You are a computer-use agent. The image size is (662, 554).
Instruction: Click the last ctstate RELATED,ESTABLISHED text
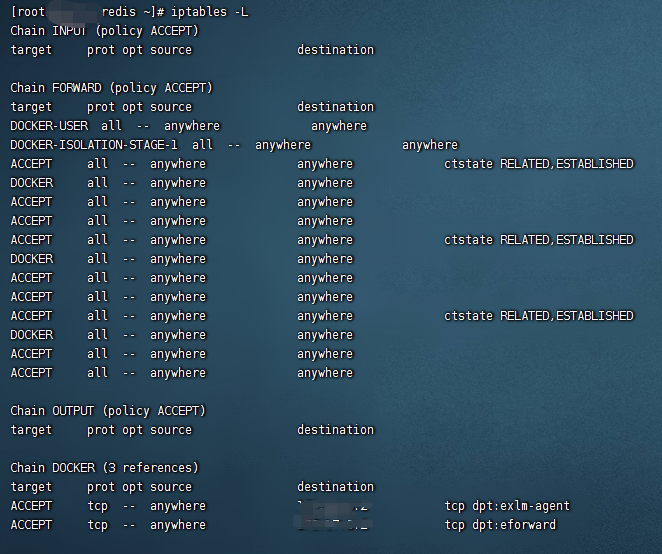538,316
